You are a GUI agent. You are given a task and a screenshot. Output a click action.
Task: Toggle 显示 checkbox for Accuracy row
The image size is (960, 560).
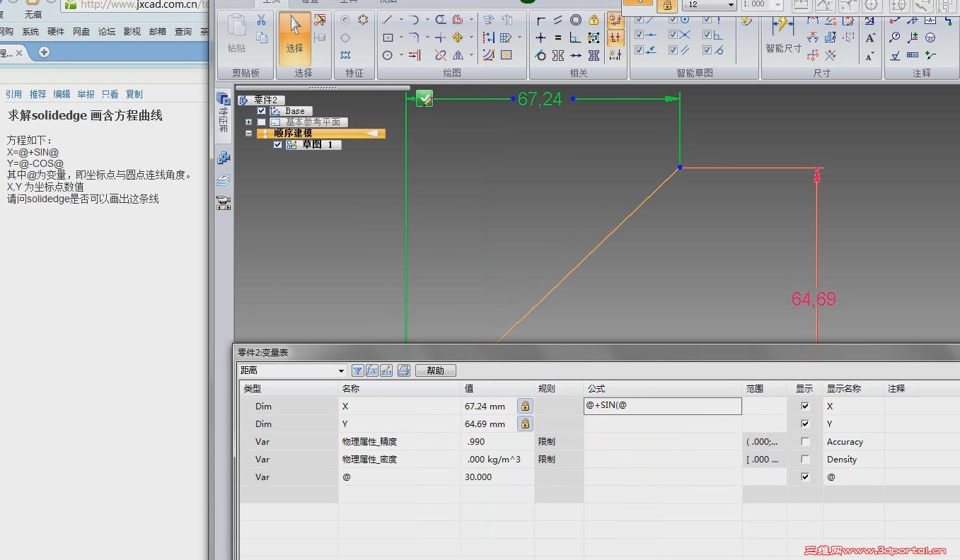point(805,441)
